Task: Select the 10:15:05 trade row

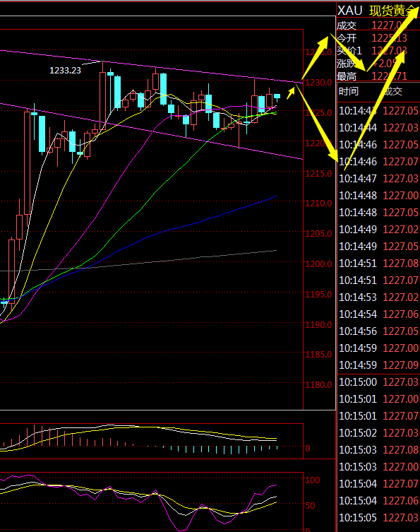Action: (378, 518)
